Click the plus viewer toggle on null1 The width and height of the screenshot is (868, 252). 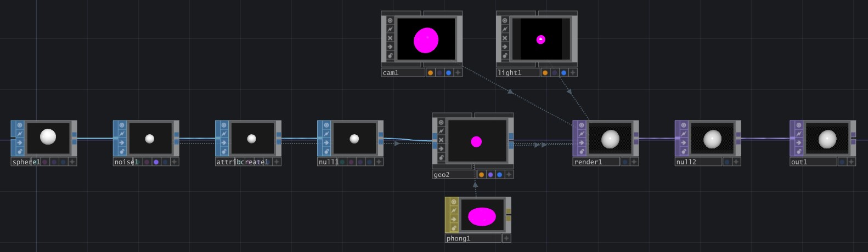pos(379,162)
